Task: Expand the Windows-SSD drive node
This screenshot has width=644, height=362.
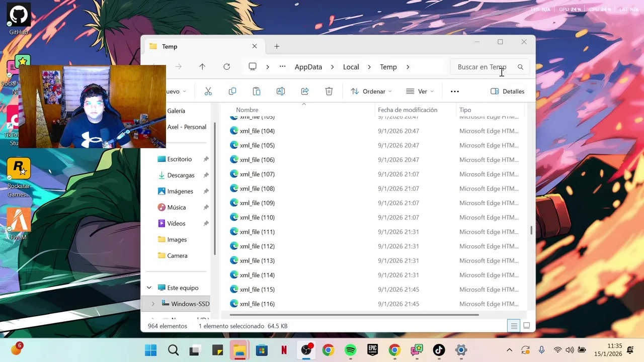Action: click(x=153, y=304)
